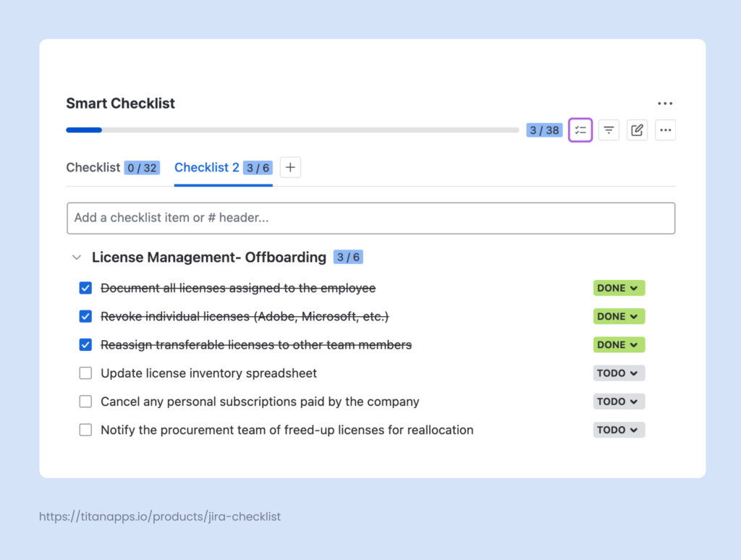Image resolution: width=741 pixels, height=560 pixels.
Task: Select the 'Checklist 2' tab
Action: coord(206,167)
